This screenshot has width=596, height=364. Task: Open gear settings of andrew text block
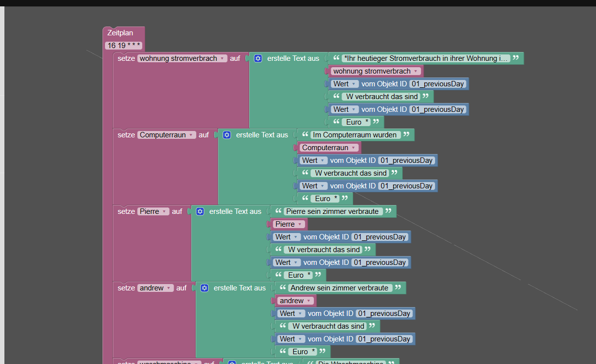205,288
